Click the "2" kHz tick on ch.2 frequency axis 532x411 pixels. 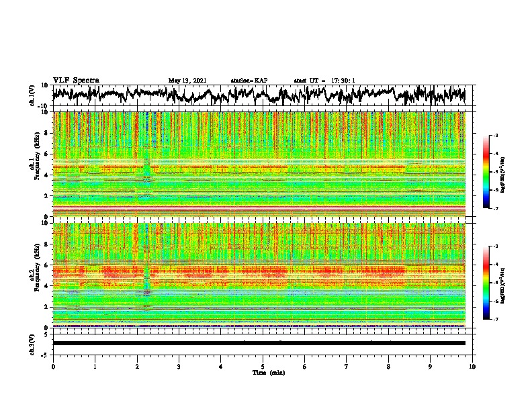tap(47, 307)
